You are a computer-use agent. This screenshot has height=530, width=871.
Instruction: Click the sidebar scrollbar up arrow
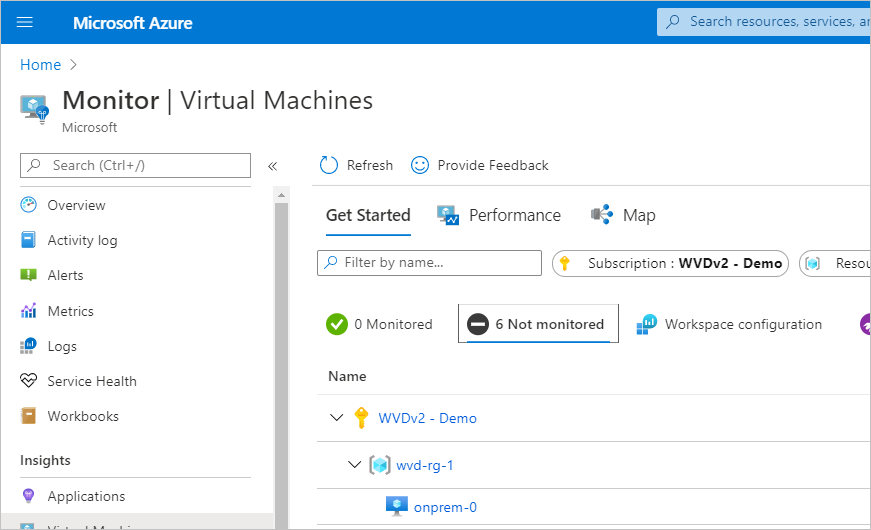click(x=281, y=195)
